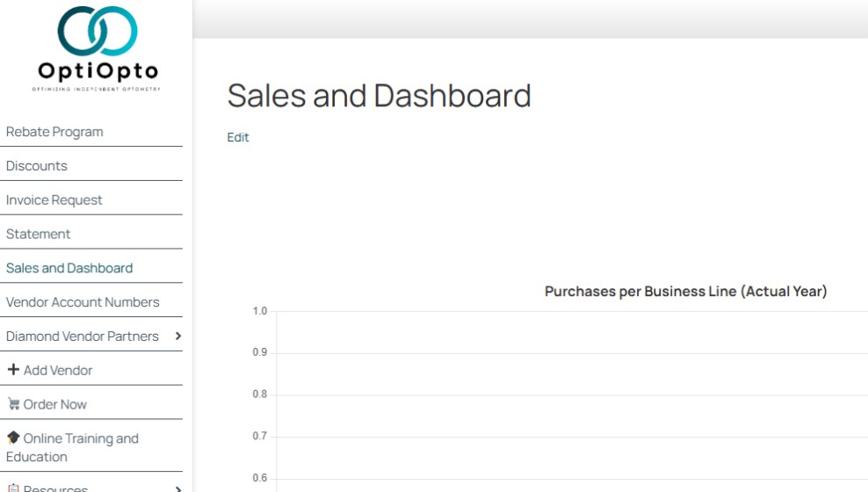Expand the Resources submenu arrow
This screenshot has height=492, width=868.
pyautogui.click(x=177, y=489)
